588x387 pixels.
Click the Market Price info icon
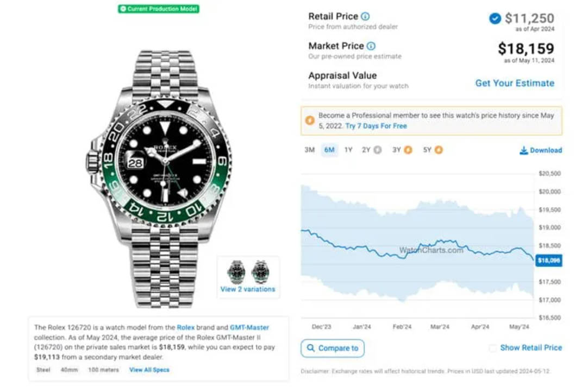pos(371,46)
